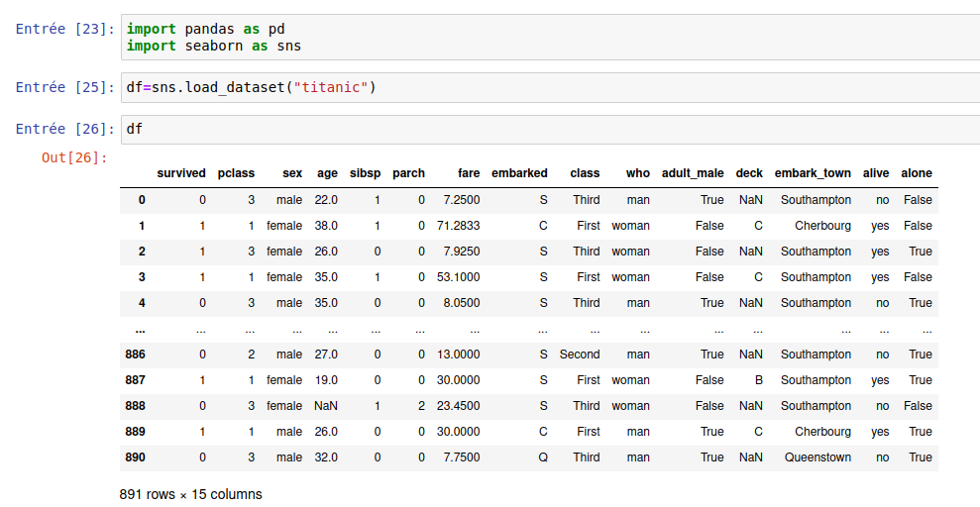Click into the import pandas code cell
This screenshot has width=980, height=507.
[545, 38]
